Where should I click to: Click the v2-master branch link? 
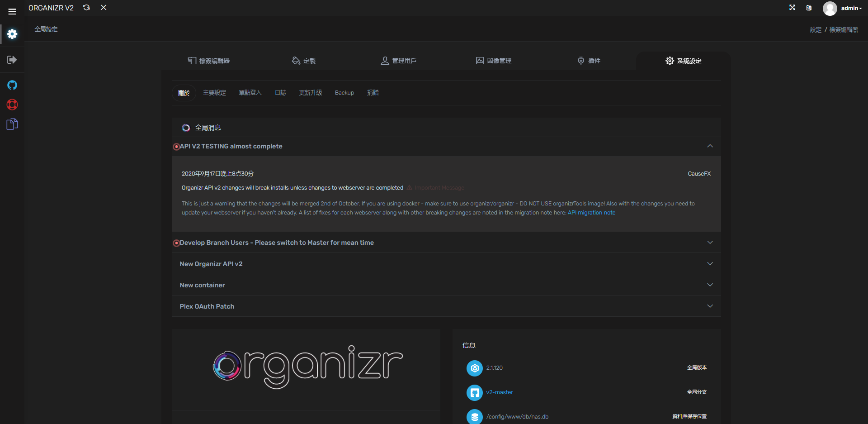[500, 392]
